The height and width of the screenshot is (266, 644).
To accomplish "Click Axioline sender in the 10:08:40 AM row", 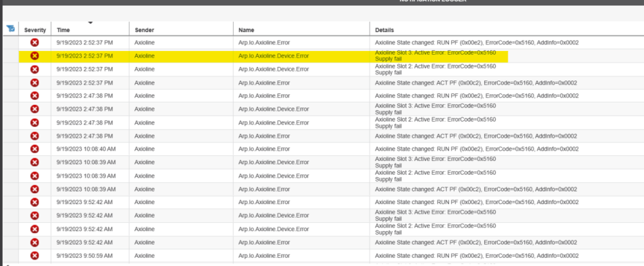I will tap(145, 149).
